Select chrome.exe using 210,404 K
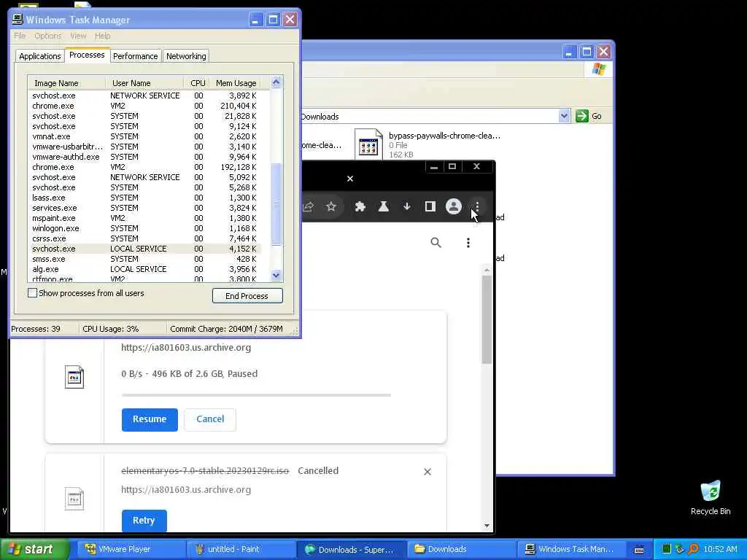The height and width of the screenshot is (560, 747). (144, 106)
